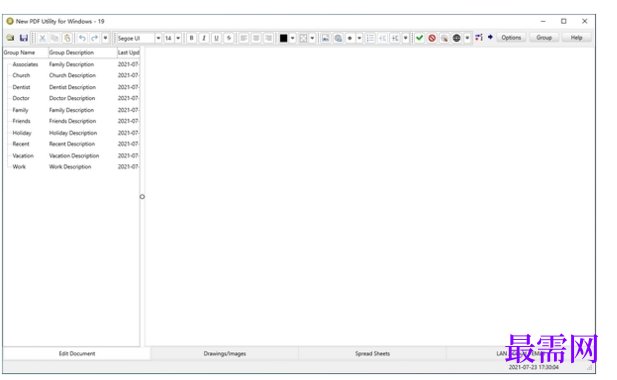Click the dotted selection box icon
The width and height of the screenshot is (617, 380).
(x=303, y=38)
